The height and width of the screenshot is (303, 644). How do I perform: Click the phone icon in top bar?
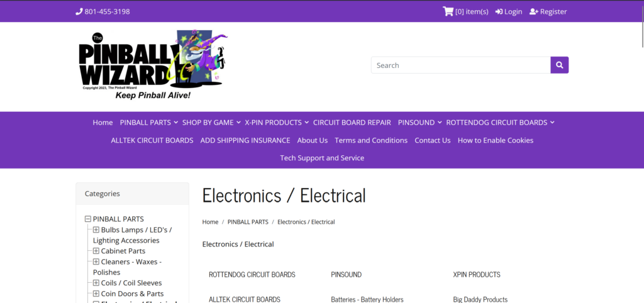point(79,11)
